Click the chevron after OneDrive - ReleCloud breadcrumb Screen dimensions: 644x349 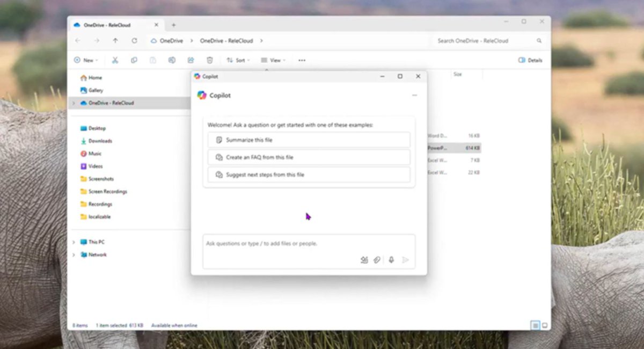coord(261,41)
